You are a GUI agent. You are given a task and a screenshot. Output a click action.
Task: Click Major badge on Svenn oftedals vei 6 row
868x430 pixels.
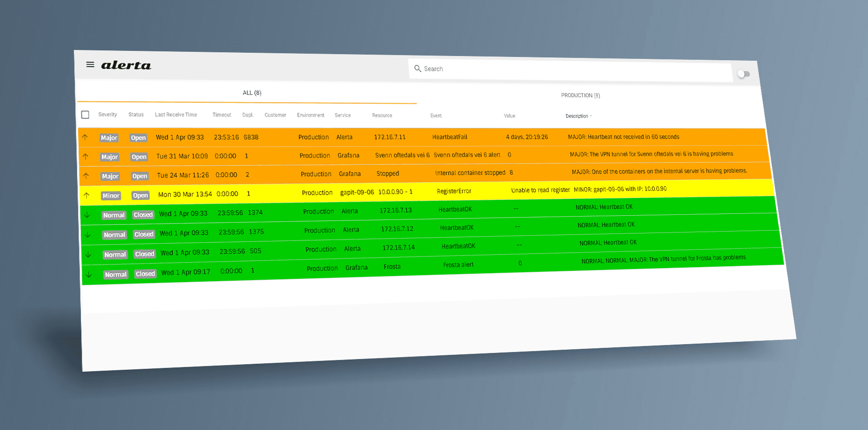tap(109, 157)
